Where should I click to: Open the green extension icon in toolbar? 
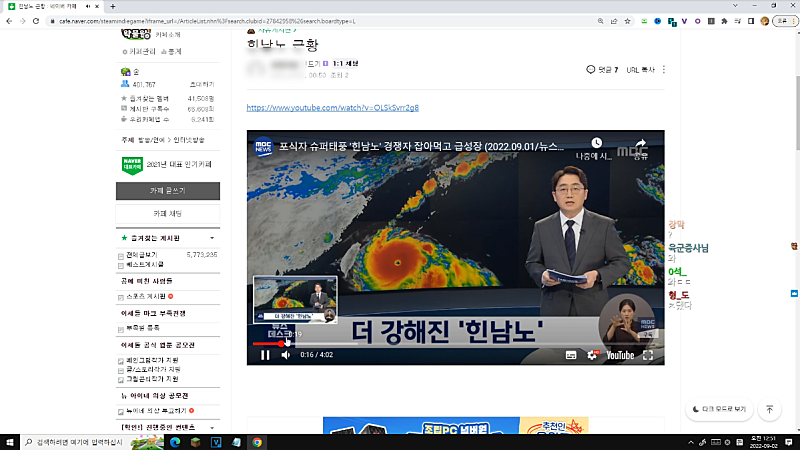coord(644,21)
